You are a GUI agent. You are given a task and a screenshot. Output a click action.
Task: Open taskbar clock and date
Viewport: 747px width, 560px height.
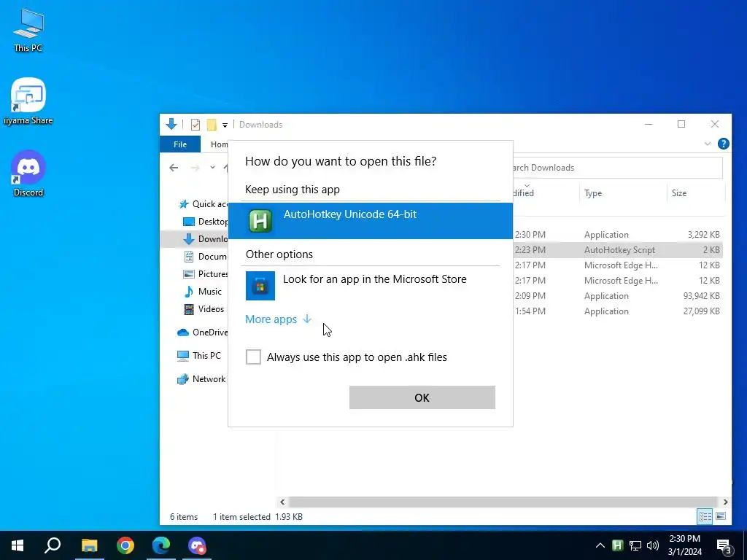(x=684, y=545)
